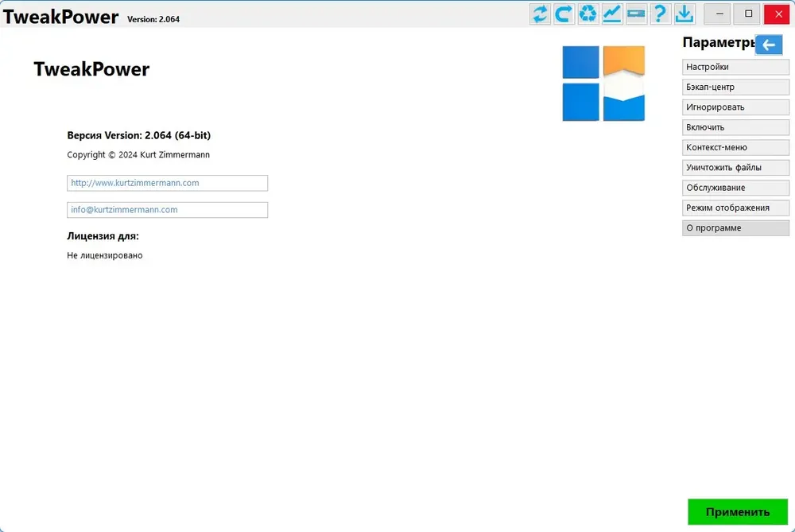Click the Не лицензировано license text
This screenshot has width=795, height=532.
click(x=105, y=255)
